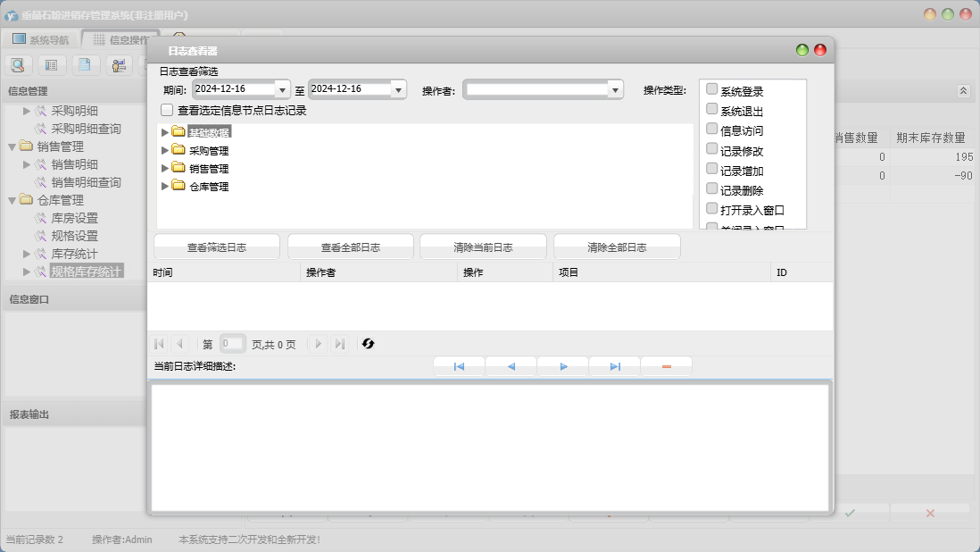This screenshot has width=980, height=552.
Task: Expand the 销售管理 node in log viewer
Action: (165, 168)
